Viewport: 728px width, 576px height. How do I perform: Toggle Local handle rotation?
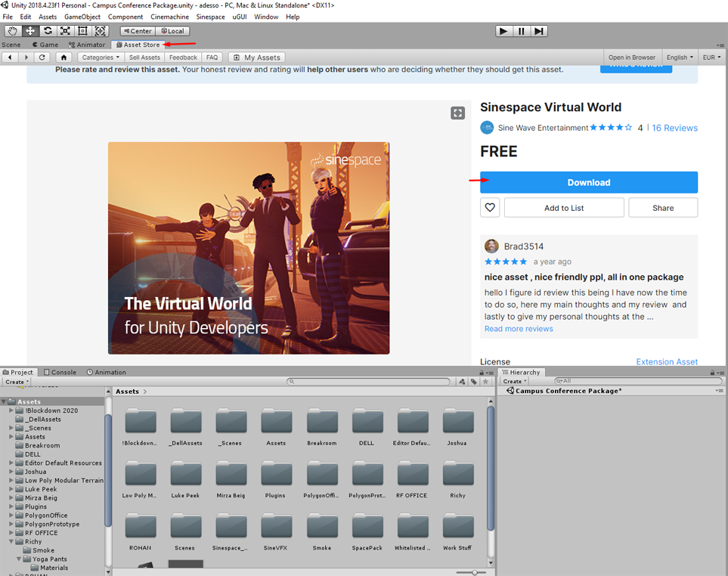click(x=172, y=31)
